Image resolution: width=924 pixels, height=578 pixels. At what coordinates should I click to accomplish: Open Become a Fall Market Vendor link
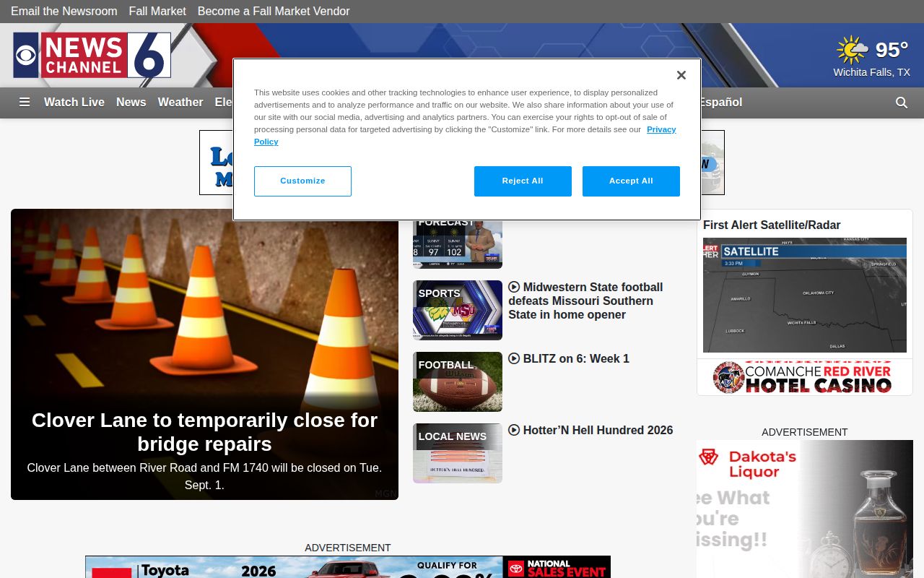pos(274,12)
